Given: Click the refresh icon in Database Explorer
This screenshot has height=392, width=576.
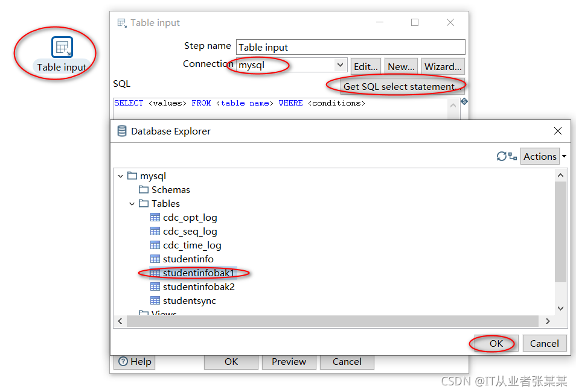Looking at the screenshot, I should pyautogui.click(x=501, y=156).
